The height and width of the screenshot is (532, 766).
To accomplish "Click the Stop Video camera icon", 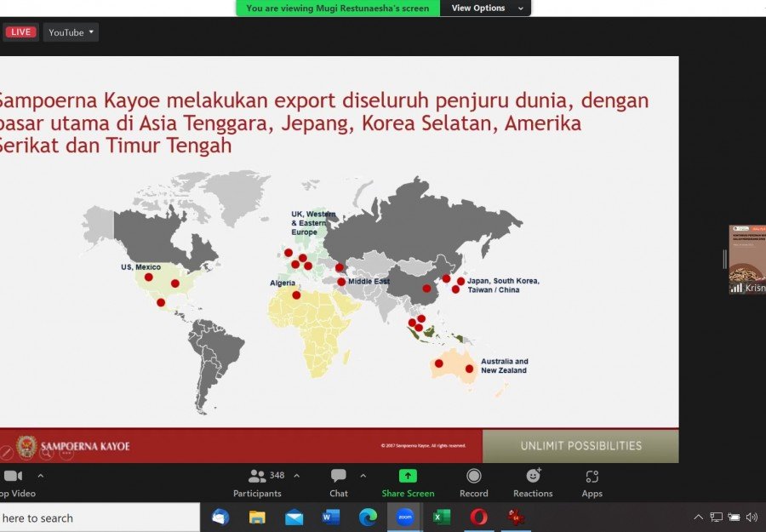I will 13,476.
